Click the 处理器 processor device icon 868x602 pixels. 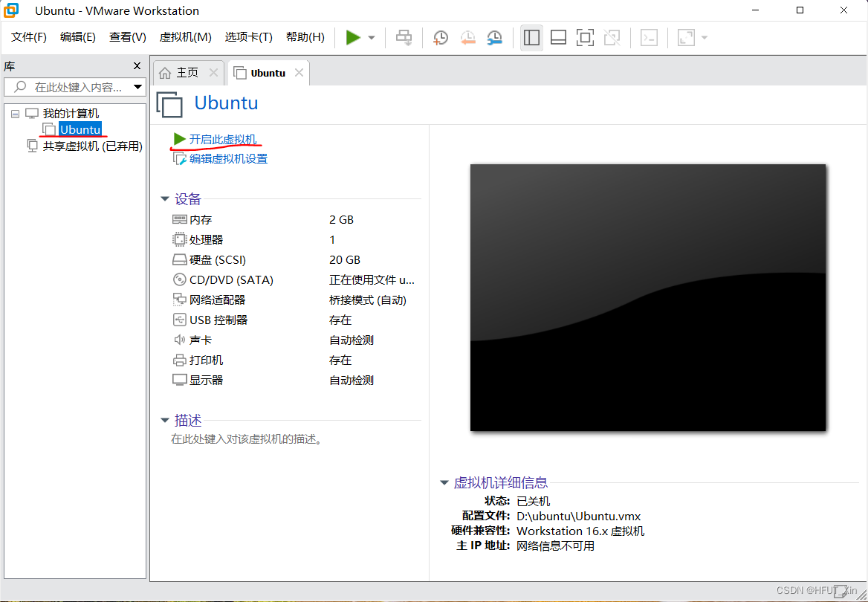click(179, 239)
